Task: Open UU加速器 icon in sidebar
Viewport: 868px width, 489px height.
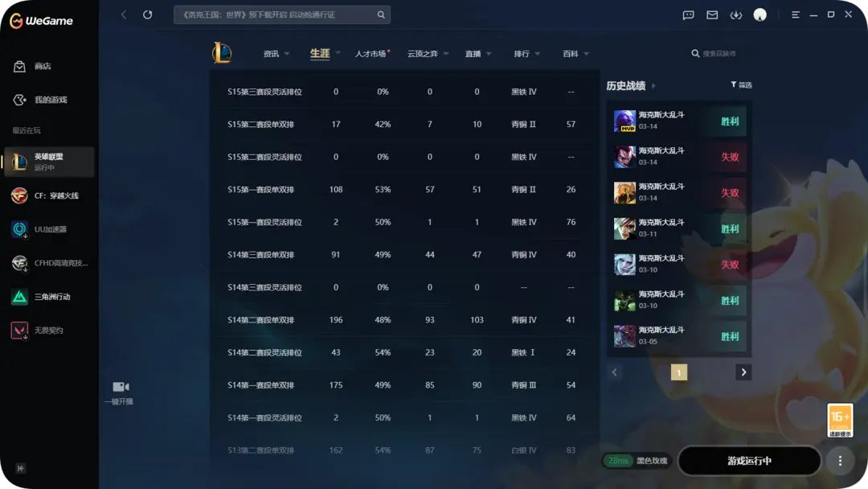Action: point(19,229)
